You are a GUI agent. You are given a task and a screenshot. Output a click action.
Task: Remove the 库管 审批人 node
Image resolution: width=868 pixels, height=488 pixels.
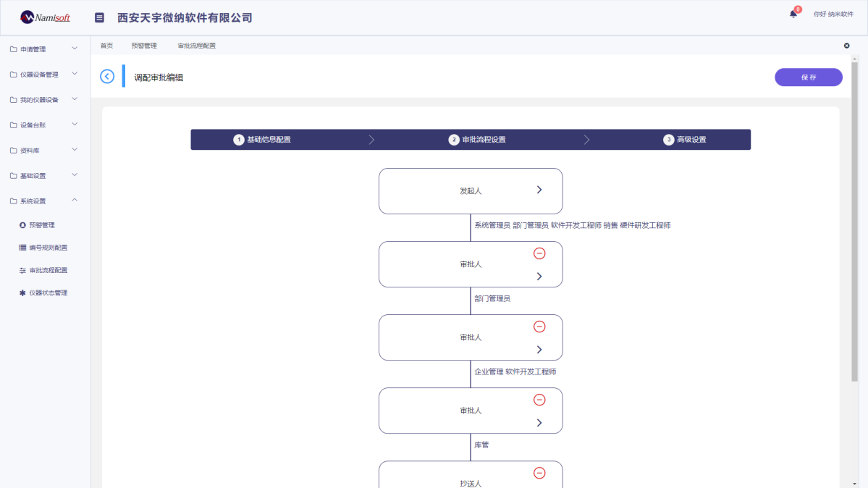tap(539, 399)
